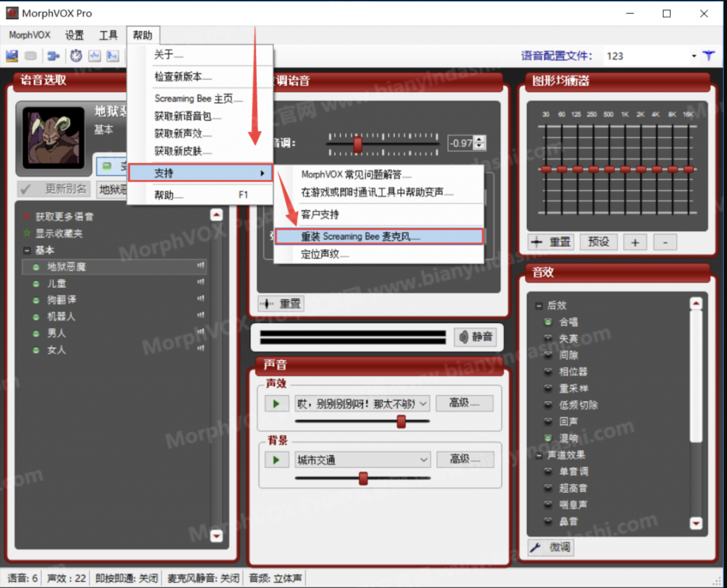Open the 设置 menu
The height and width of the screenshot is (588, 727).
click(74, 35)
